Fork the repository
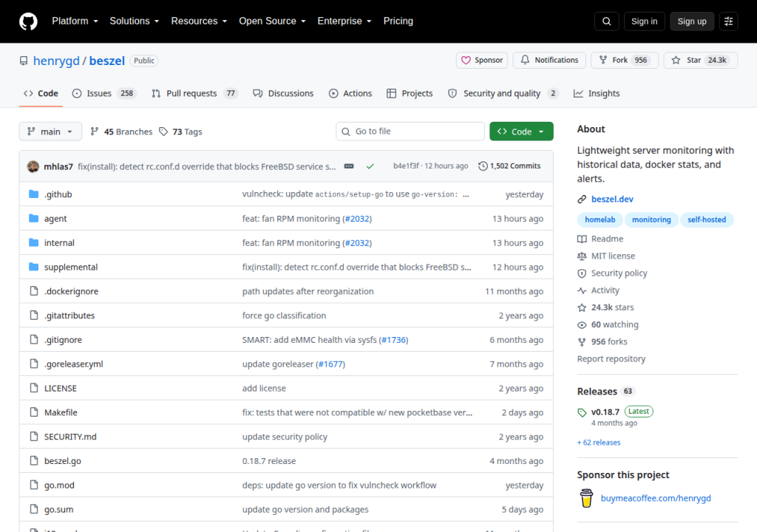The image size is (757, 532). 624,61
